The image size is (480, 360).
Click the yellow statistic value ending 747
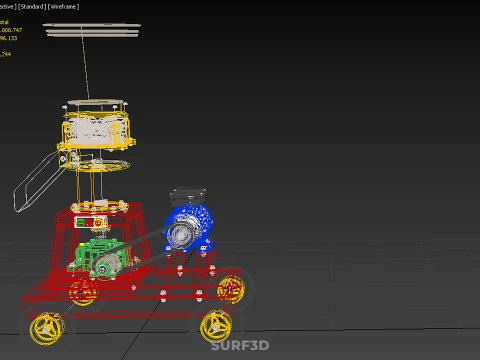tap(11, 30)
